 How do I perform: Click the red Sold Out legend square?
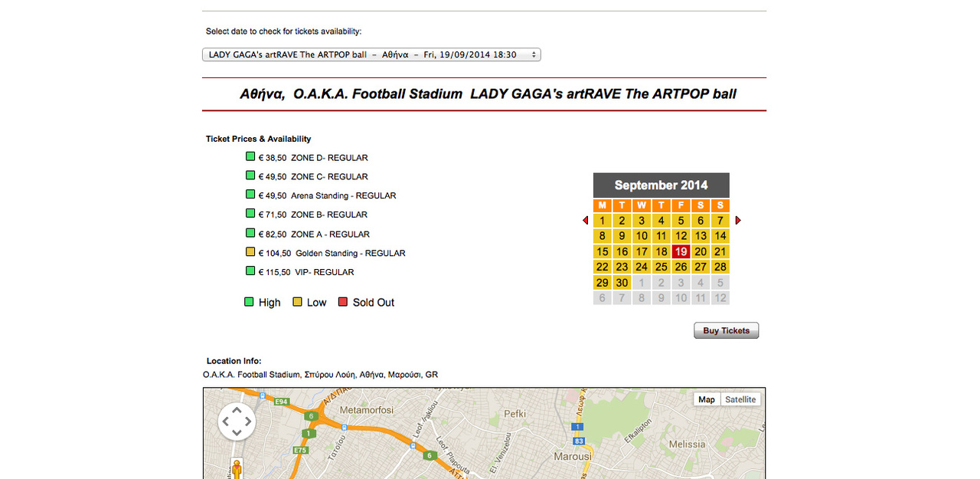pyautogui.click(x=341, y=302)
